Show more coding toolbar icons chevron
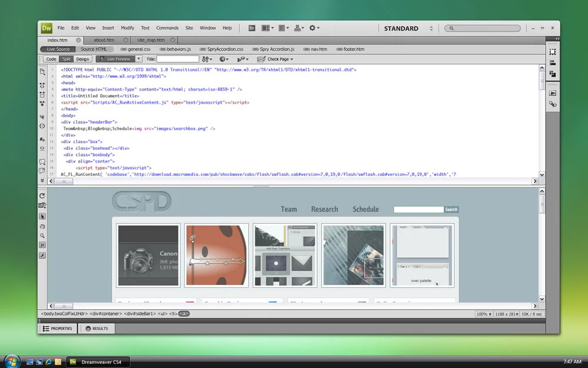 pos(42,180)
